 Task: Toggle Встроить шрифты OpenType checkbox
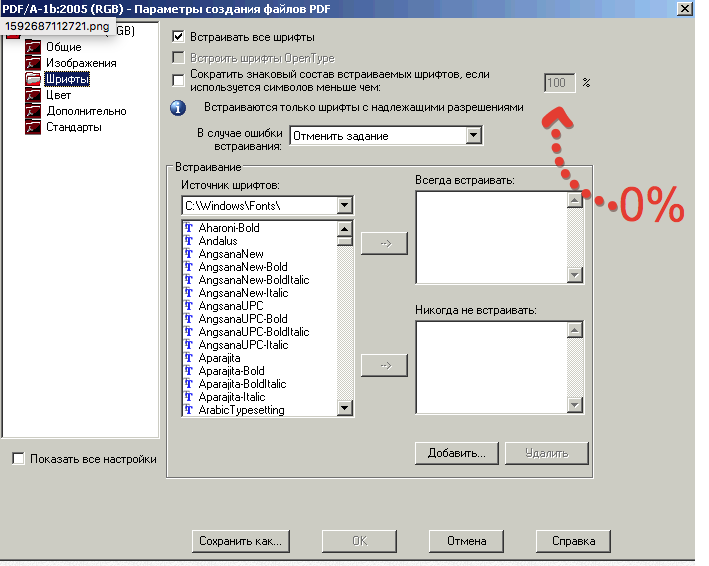click(179, 57)
